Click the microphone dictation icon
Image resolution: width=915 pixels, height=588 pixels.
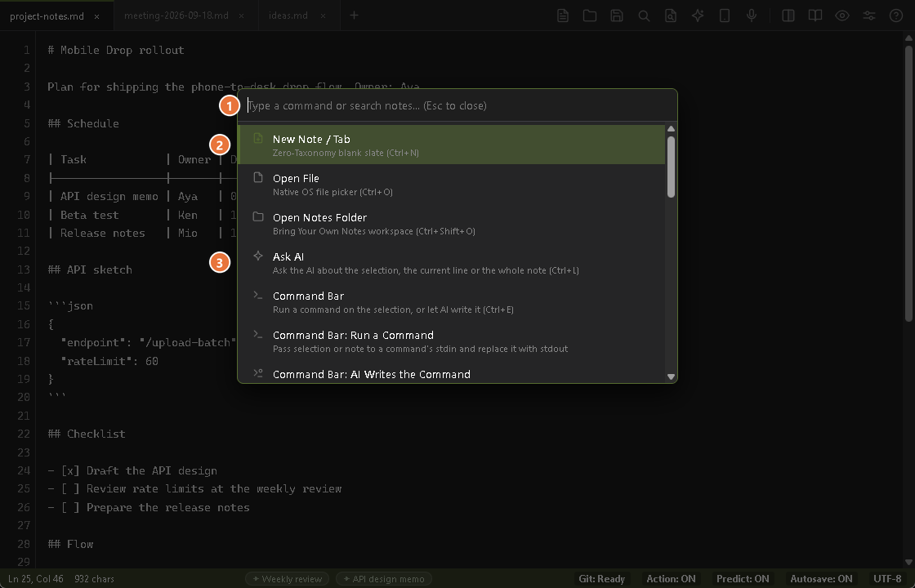[752, 16]
